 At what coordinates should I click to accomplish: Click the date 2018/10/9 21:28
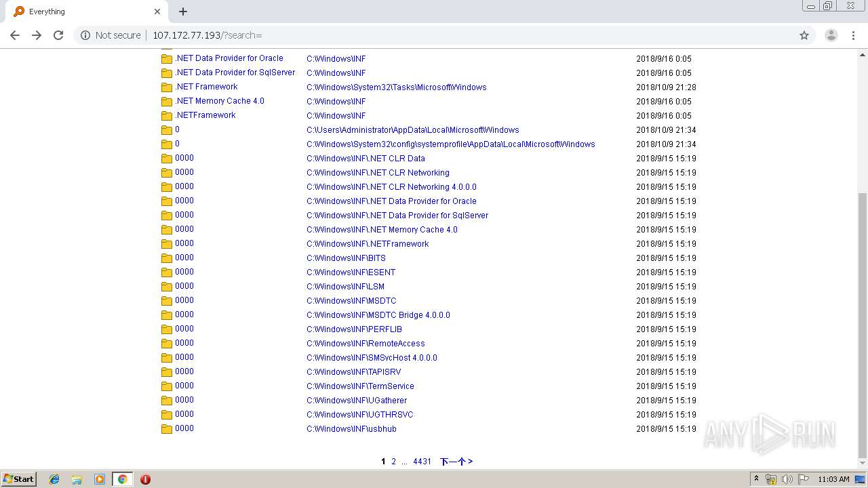tap(666, 87)
